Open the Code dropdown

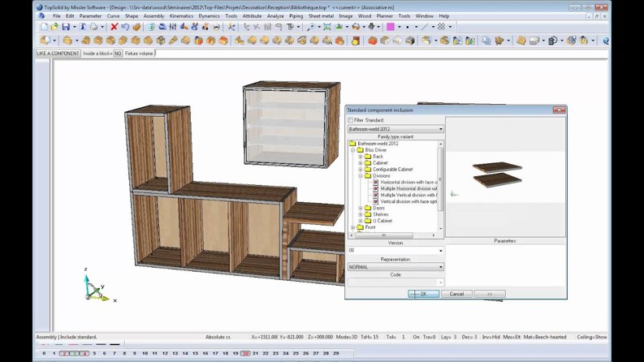click(395, 282)
